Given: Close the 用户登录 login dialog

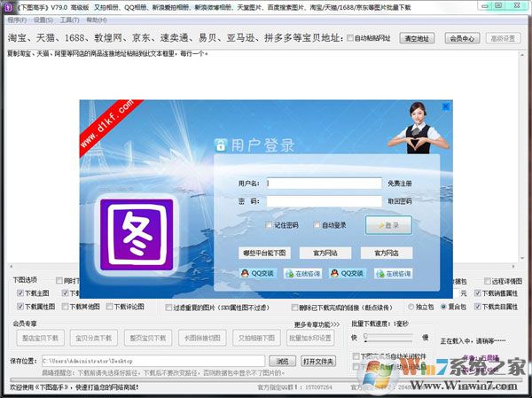Looking at the screenshot, I should pos(446,106).
